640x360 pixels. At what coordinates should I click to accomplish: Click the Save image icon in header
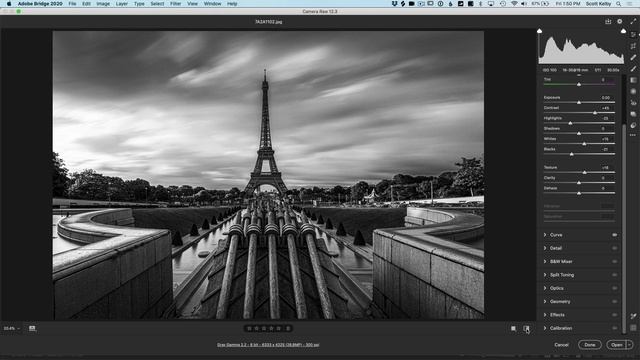pyautogui.click(x=608, y=21)
